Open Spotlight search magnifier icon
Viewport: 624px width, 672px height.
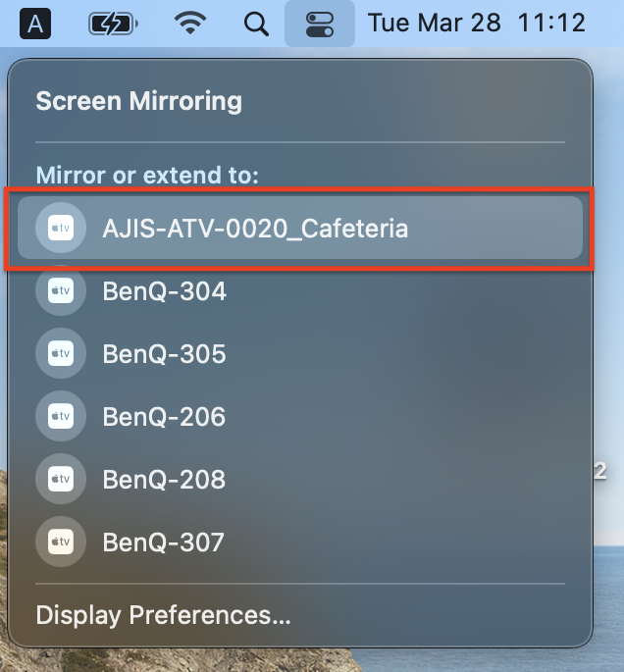click(256, 24)
